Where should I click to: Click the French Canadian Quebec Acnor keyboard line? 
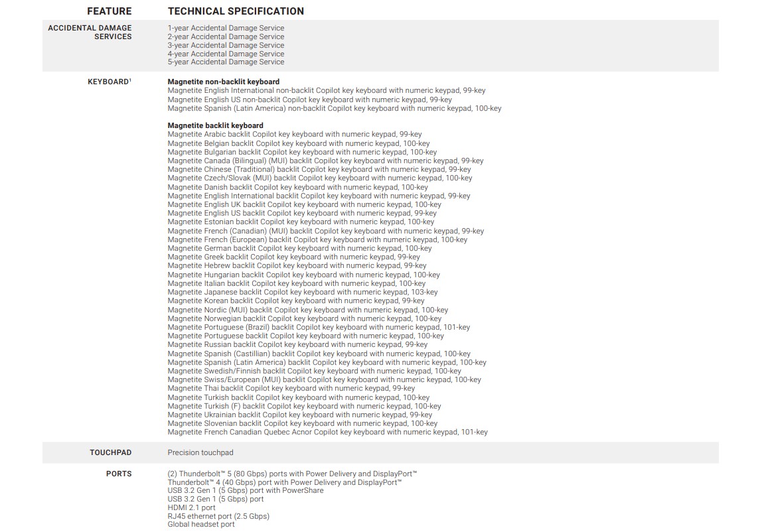click(327, 432)
